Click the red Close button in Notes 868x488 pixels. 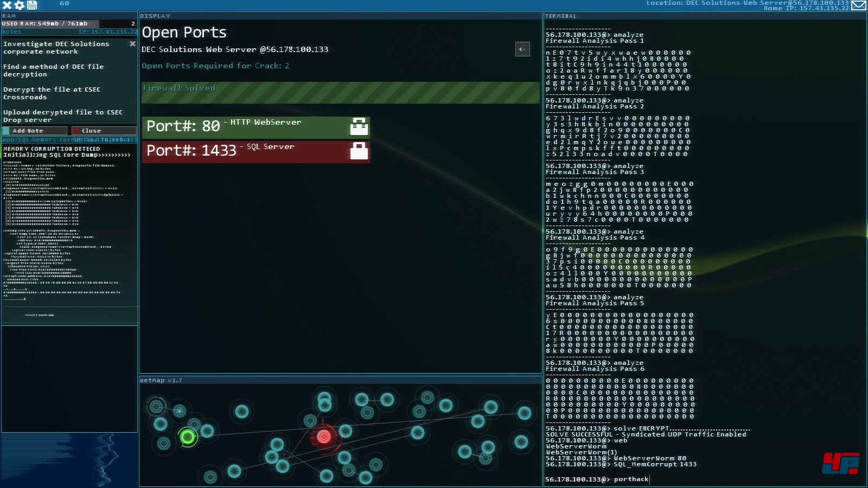104,131
